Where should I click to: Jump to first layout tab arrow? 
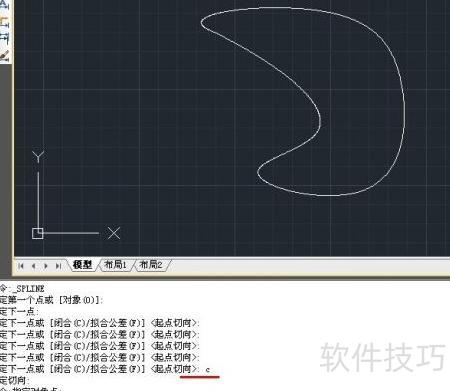click(x=21, y=266)
